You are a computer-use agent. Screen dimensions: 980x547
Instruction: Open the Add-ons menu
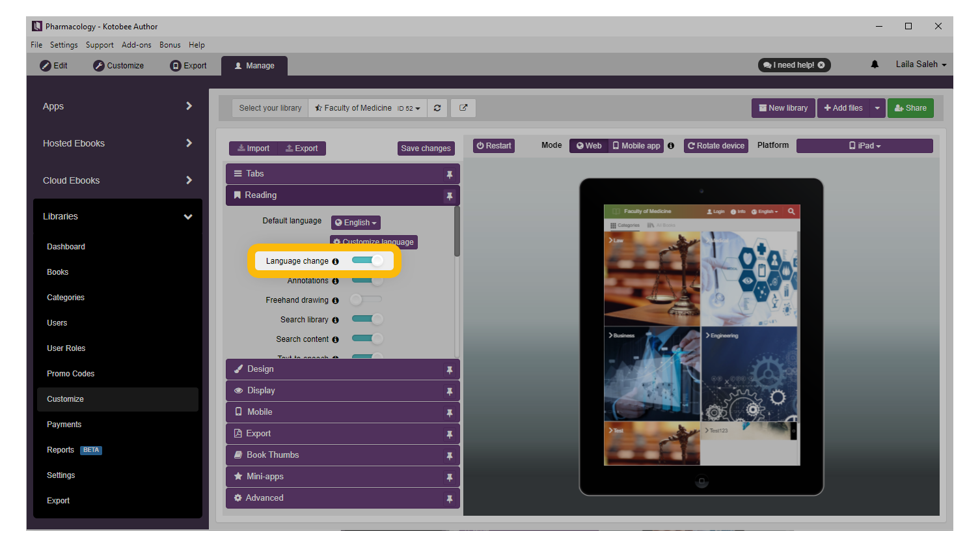pyautogui.click(x=137, y=45)
